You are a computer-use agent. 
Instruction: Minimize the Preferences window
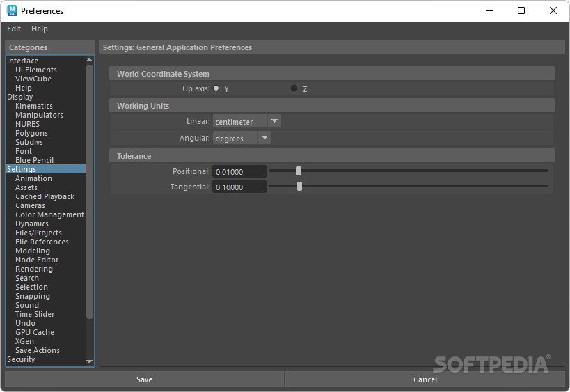(490, 10)
